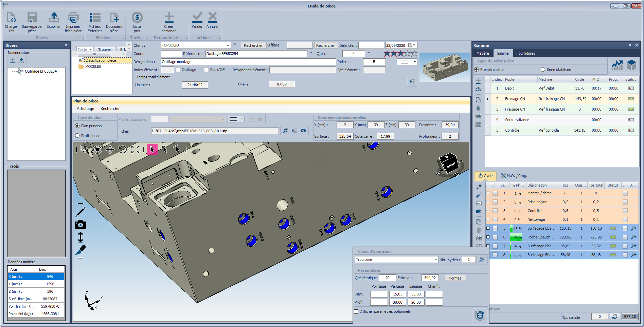
Task: Click the Charger Xml icon
Action: click(11, 18)
